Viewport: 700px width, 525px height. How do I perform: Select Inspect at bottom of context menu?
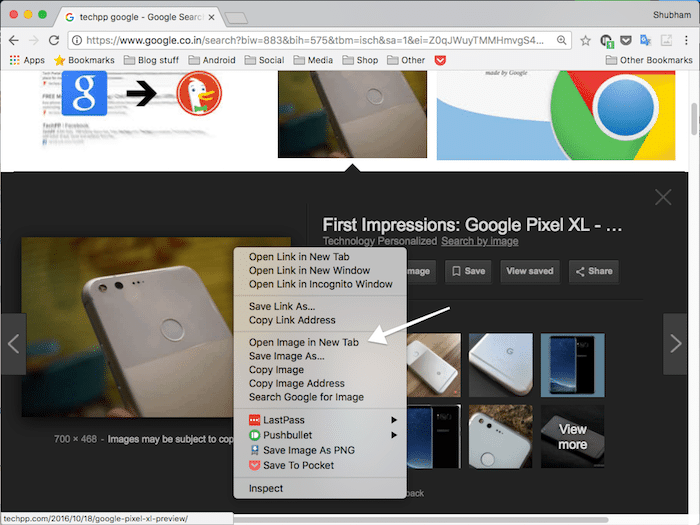[320, 488]
